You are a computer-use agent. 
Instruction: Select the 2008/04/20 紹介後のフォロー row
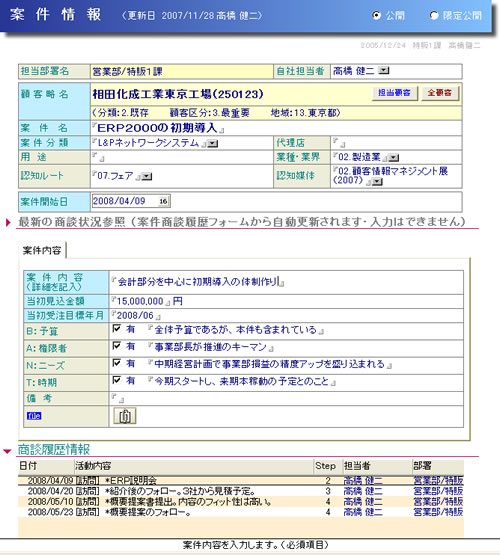click(x=241, y=491)
